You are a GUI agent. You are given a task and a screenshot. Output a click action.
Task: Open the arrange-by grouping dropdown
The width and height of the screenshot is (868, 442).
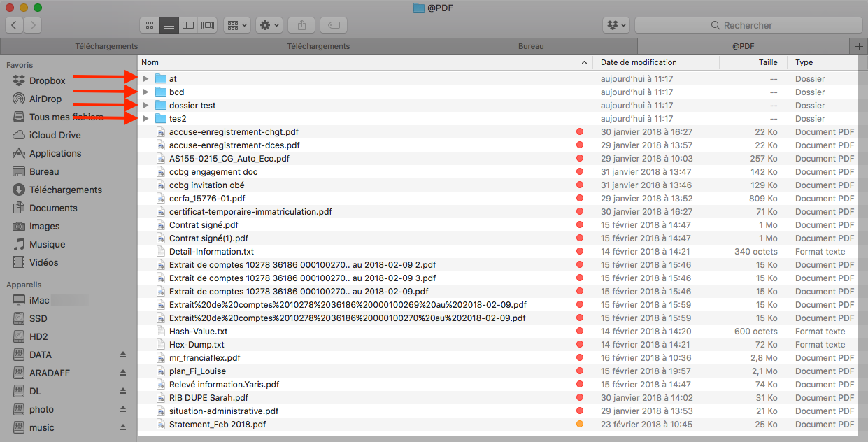point(237,25)
